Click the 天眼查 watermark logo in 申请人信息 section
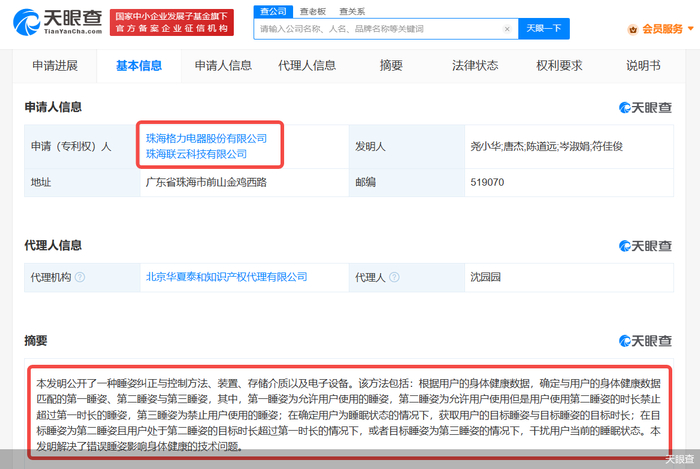This screenshot has height=469, width=700. (x=645, y=108)
